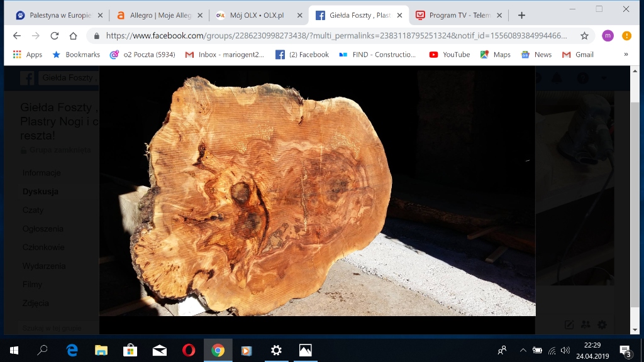Open Wydarzenia in group sidebar
This screenshot has width=644, height=362.
pyautogui.click(x=44, y=266)
